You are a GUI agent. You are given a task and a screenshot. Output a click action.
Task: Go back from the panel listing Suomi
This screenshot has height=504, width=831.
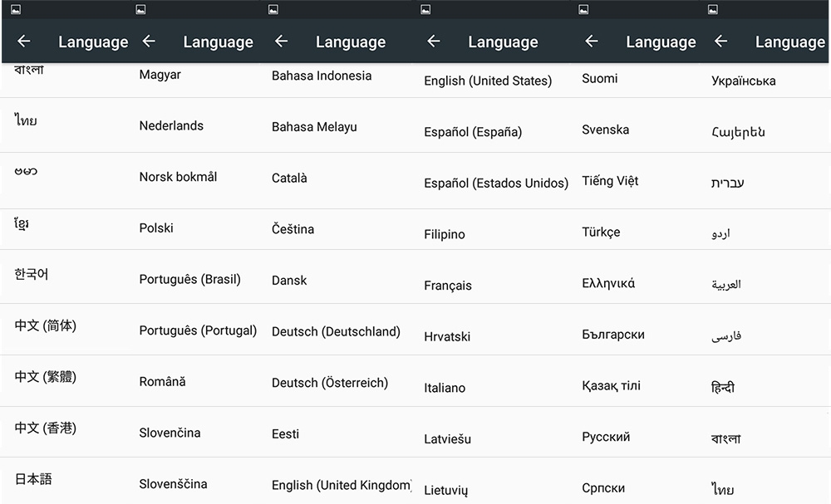click(592, 42)
